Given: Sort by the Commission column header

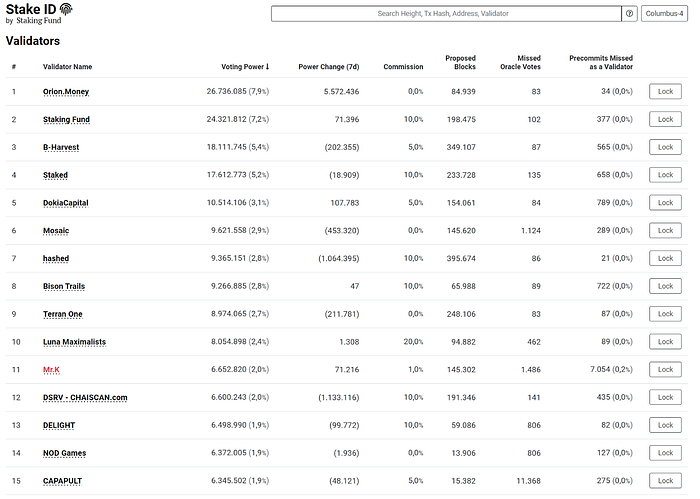Looking at the screenshot, I should click(x=403, y=67).
